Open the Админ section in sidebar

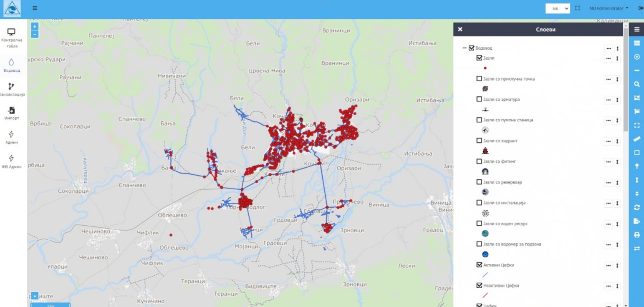[12, 137]
